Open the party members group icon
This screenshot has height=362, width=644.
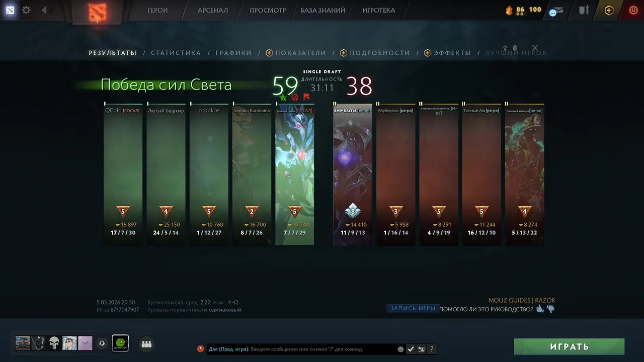point(146,344)
